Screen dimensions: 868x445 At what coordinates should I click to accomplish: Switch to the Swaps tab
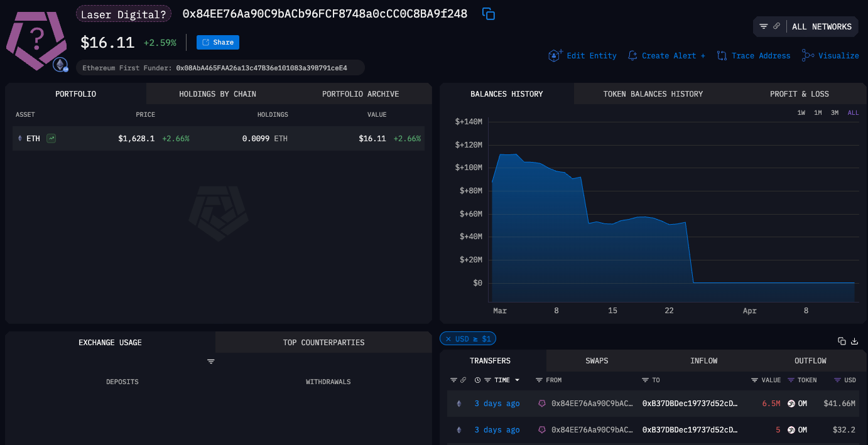[x=597, y=360]
